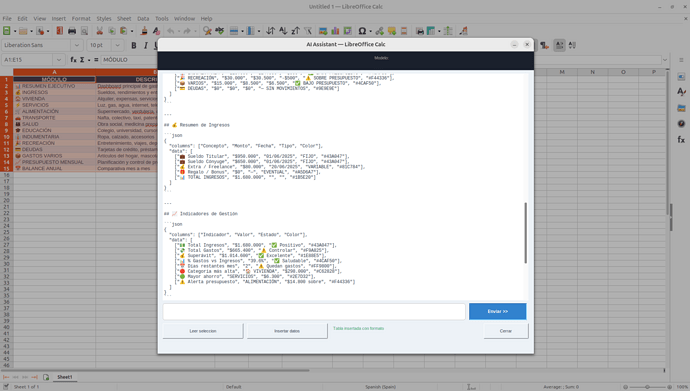Open the 10 pt font size dropdown
The height and width of the screenshot is (391, 690).
(117, 45)
